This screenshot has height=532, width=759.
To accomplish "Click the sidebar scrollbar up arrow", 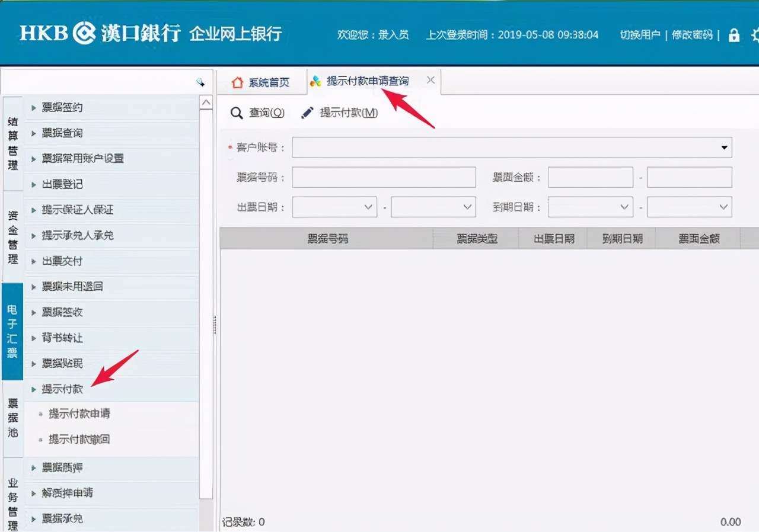I will click(x=206, y=102).
